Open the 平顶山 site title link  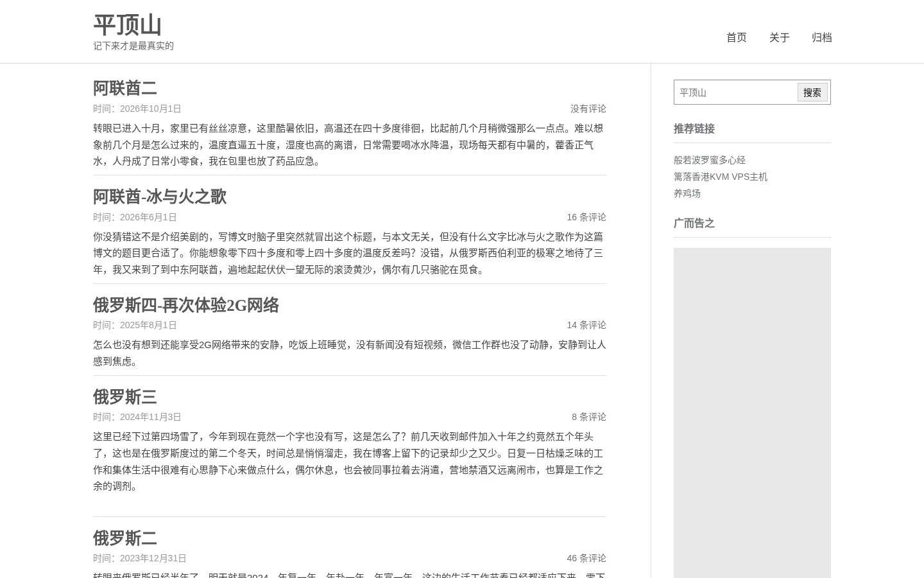tap(127, 25)
